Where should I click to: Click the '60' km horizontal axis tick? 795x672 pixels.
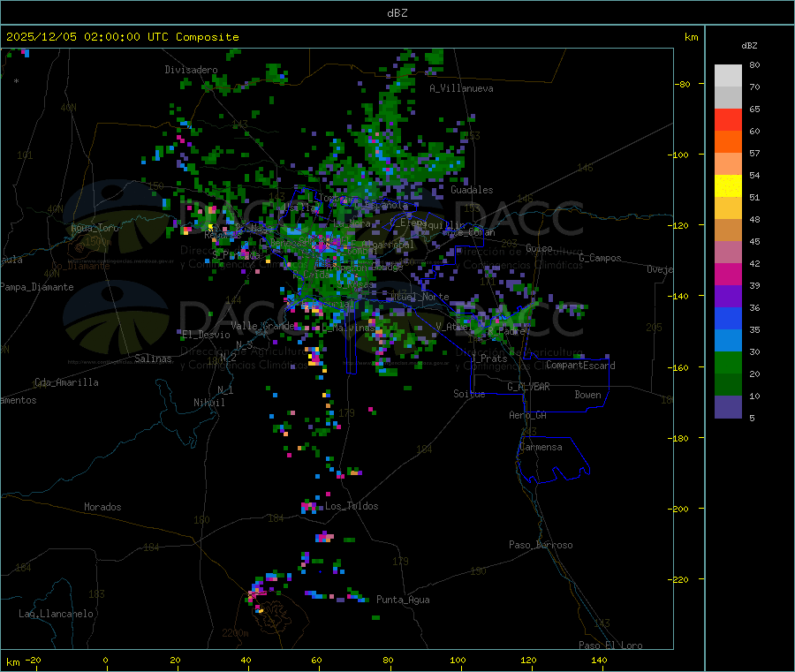coord(316,660)
